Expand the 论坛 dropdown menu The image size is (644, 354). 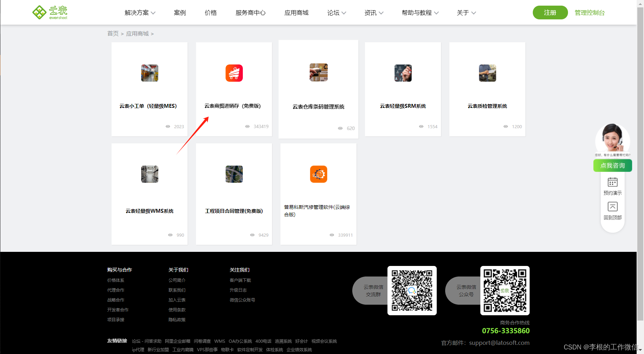(x=337, y=13)
